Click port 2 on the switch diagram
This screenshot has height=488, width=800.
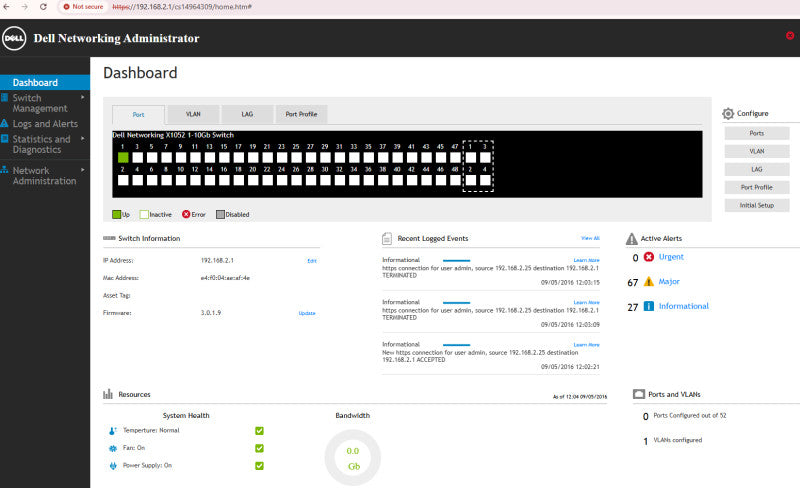[123, 180]
